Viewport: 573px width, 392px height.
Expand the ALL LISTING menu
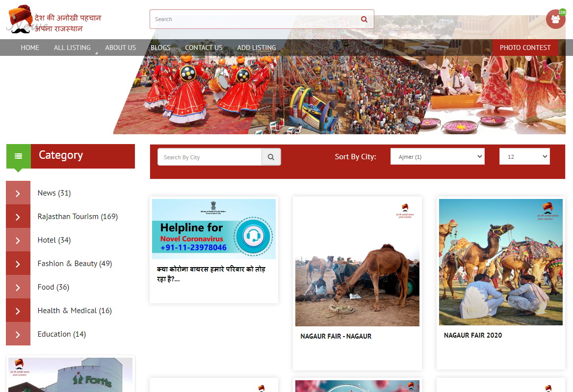coord(72,48)
